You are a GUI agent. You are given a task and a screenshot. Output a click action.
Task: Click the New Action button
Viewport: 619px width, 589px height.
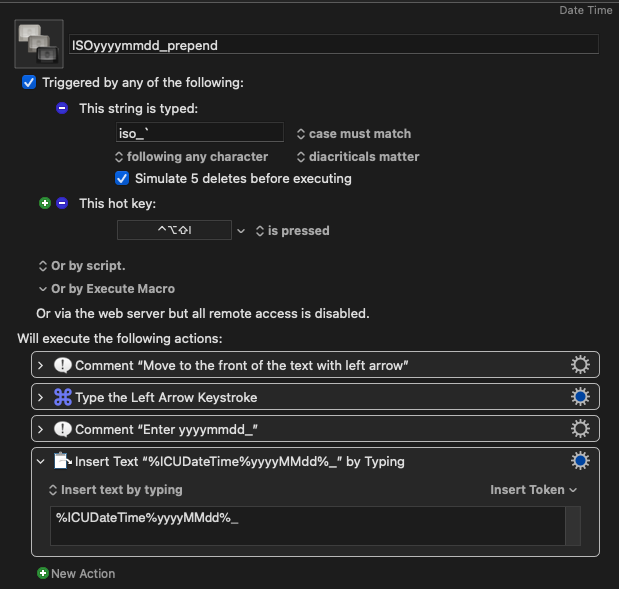[x=76, y=574]
